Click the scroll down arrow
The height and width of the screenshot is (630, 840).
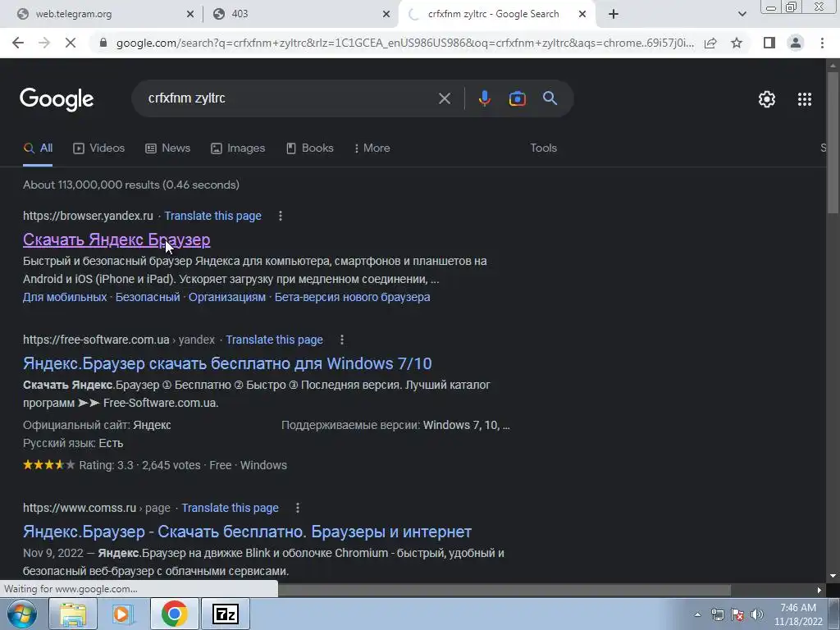click(x=833, y=576)
